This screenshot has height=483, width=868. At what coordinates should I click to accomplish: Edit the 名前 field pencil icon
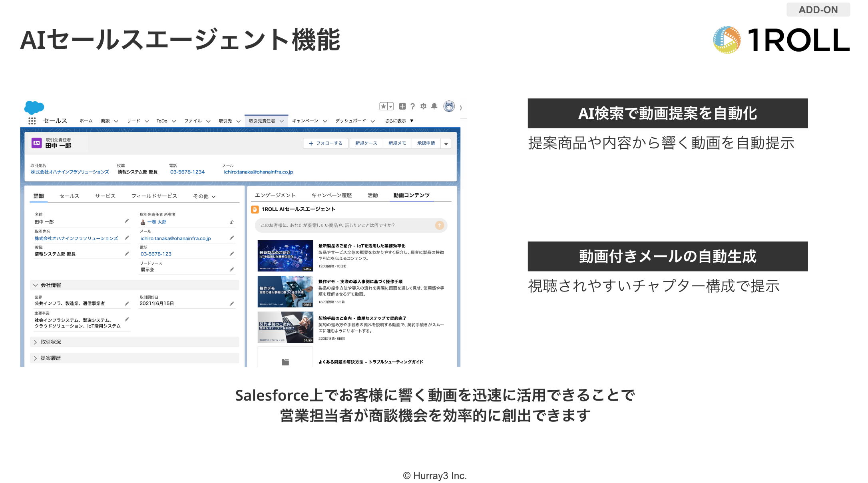tap(127, 221)
